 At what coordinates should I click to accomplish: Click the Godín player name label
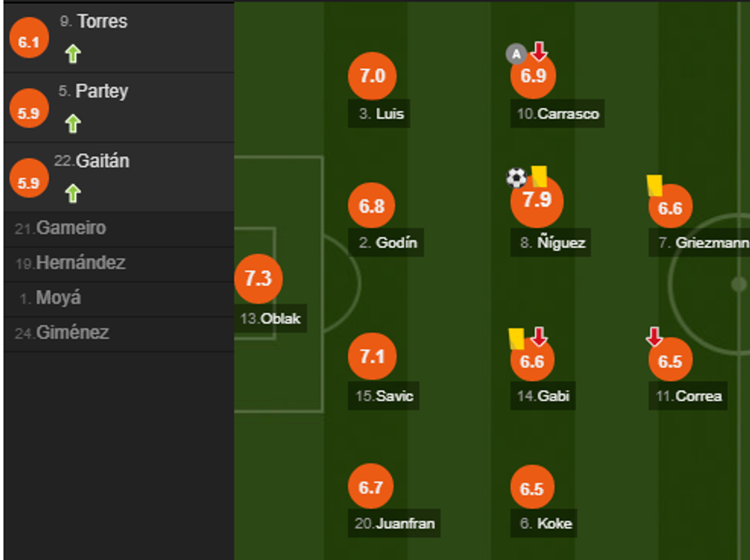coord(389,243)
